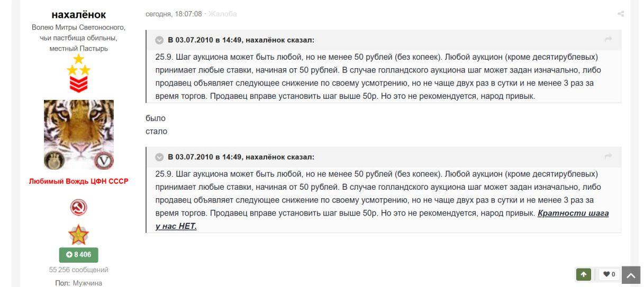
Task: Open the second quote's header link
Action: click(x=241, y=157)
